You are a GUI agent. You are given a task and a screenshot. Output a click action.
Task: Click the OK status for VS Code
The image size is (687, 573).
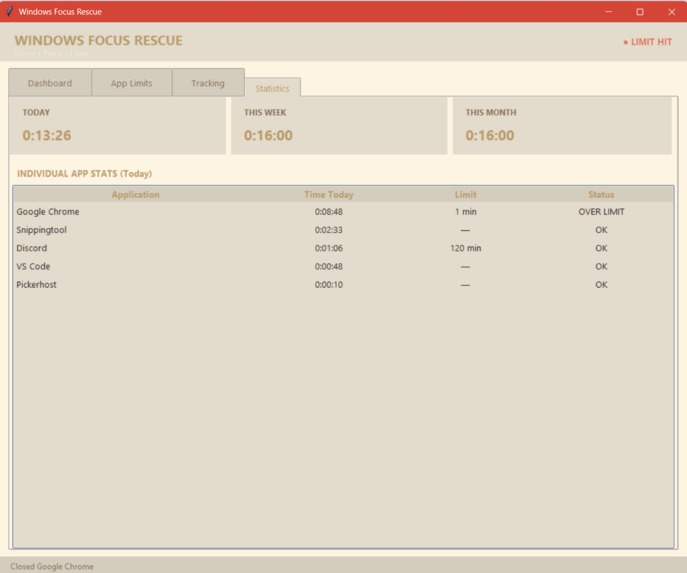601,266
